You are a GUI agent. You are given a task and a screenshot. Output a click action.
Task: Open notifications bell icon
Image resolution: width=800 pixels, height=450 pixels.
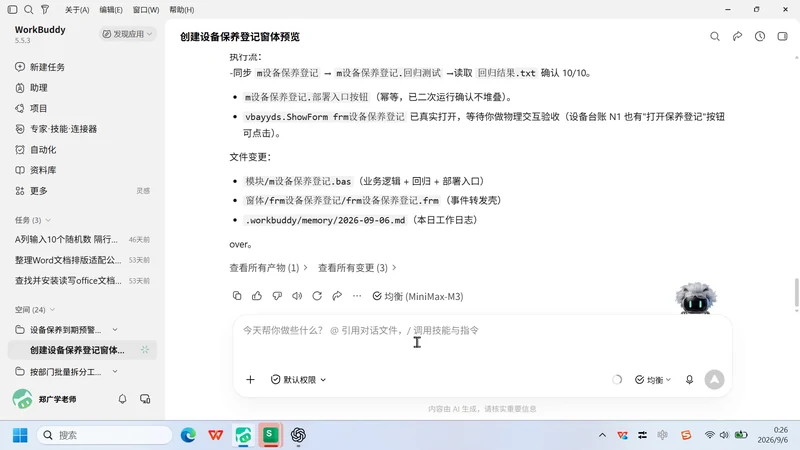tap(122, 399)
